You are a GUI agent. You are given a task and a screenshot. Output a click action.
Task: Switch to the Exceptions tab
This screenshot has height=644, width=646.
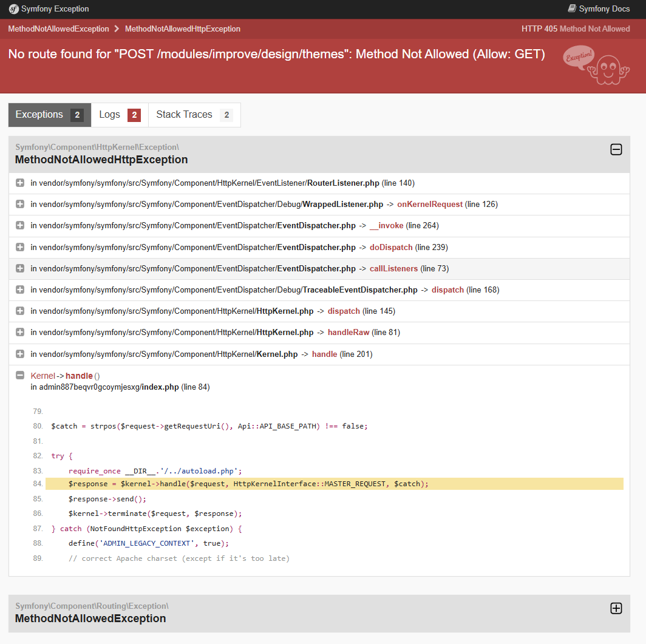pyautogui.click(x=49, y=115)
